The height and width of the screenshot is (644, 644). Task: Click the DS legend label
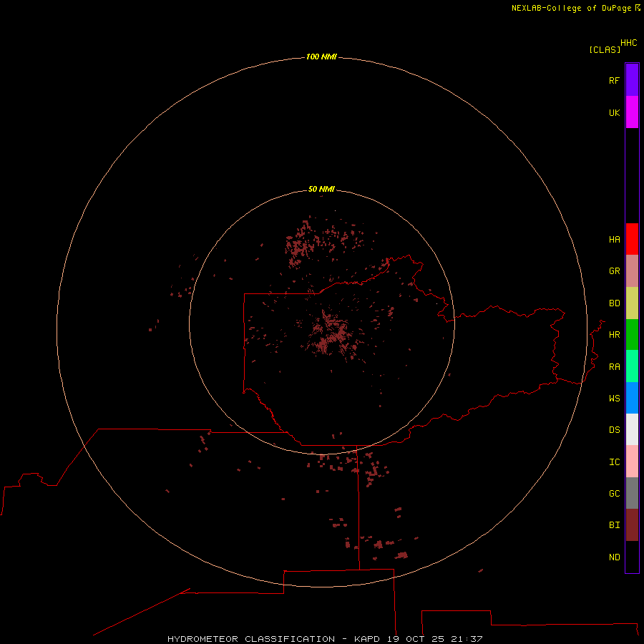coord(614,429)
